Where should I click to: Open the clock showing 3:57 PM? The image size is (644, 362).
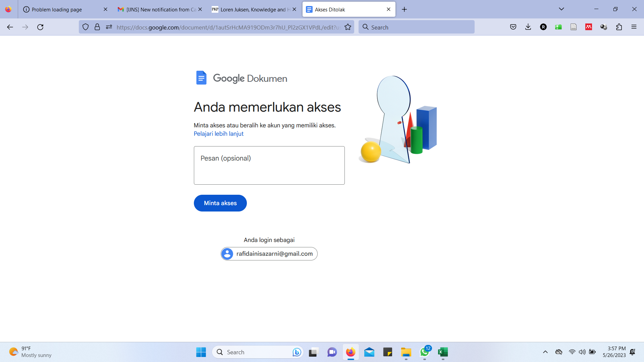coord(614,352)
